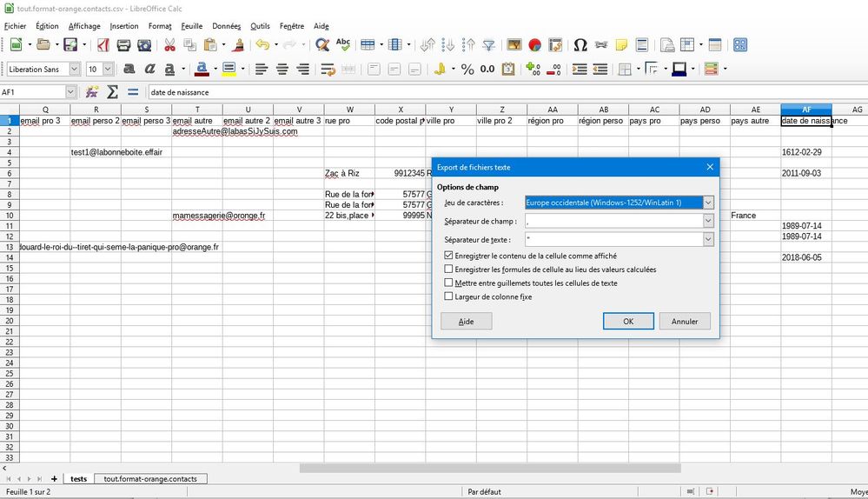Check the 'Largeur de colonne fixe' option
This screenshot has width=868, height=499.
pos(448,296)
